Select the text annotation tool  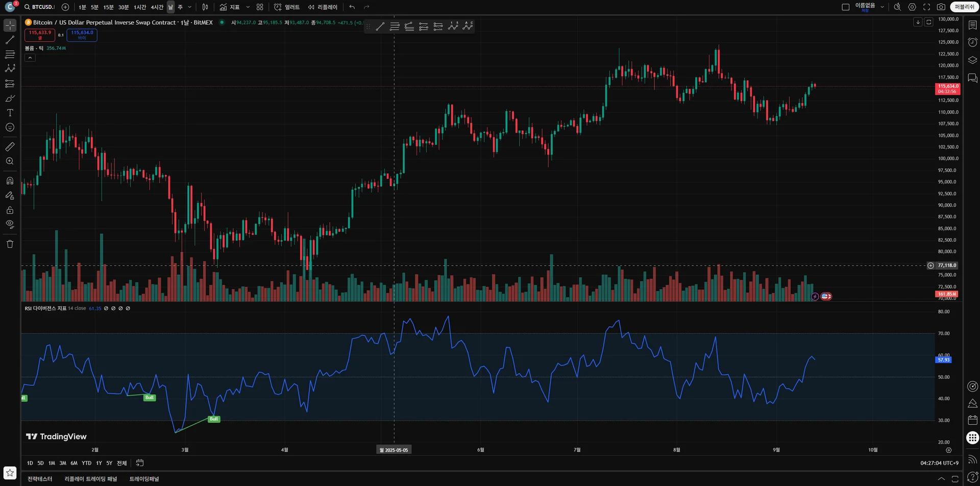click(x=10, y=113)
